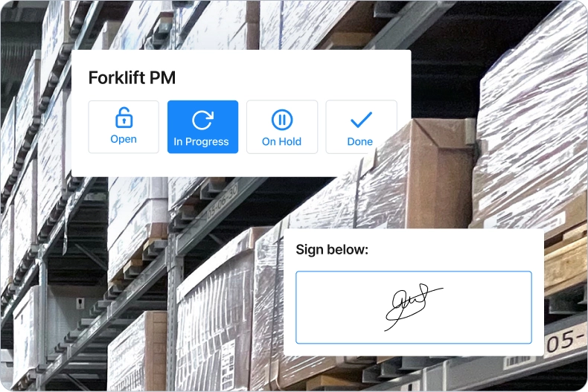Click the "Done" text label
The image size is (588, 392).
pyautogui.click(x=360, y=141)
